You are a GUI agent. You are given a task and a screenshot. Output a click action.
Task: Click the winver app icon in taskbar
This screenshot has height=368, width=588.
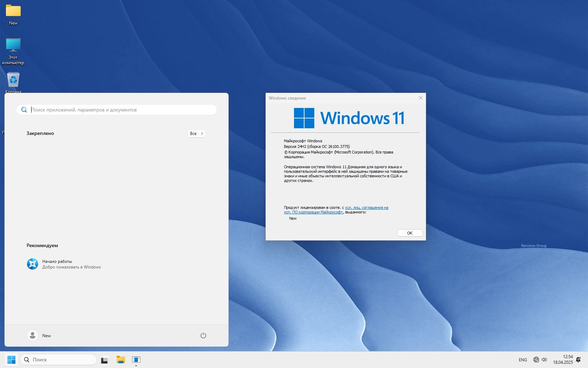point(136,360)
